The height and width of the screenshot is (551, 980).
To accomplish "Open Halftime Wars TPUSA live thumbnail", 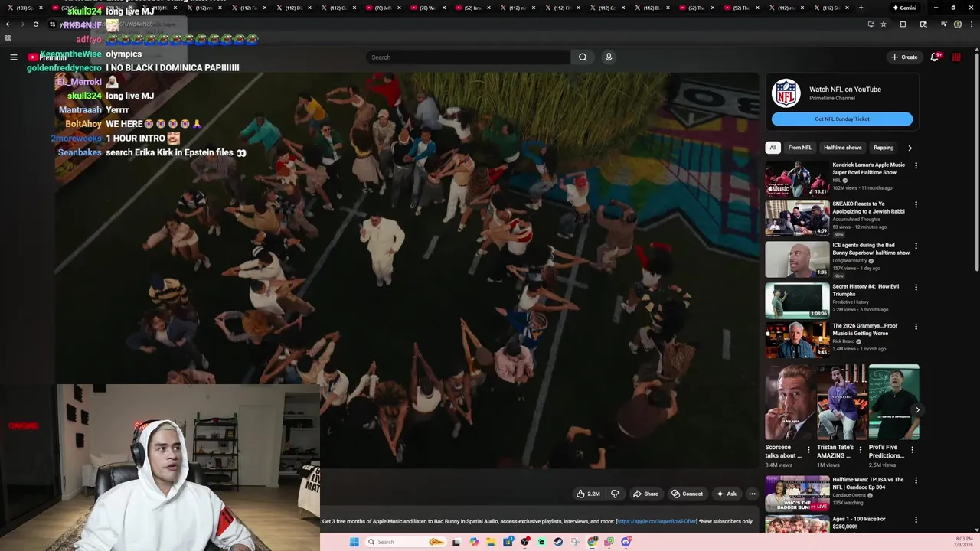I will (797, 494).
